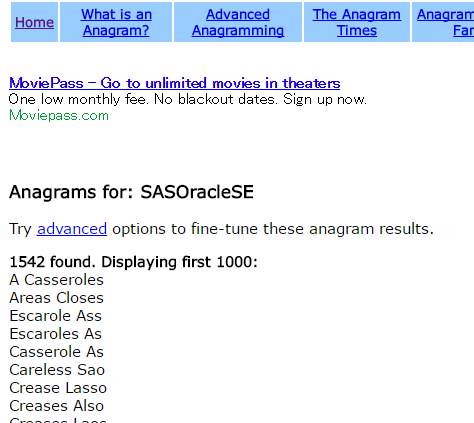Select the Careless Sao anagram result

[57, 370]
